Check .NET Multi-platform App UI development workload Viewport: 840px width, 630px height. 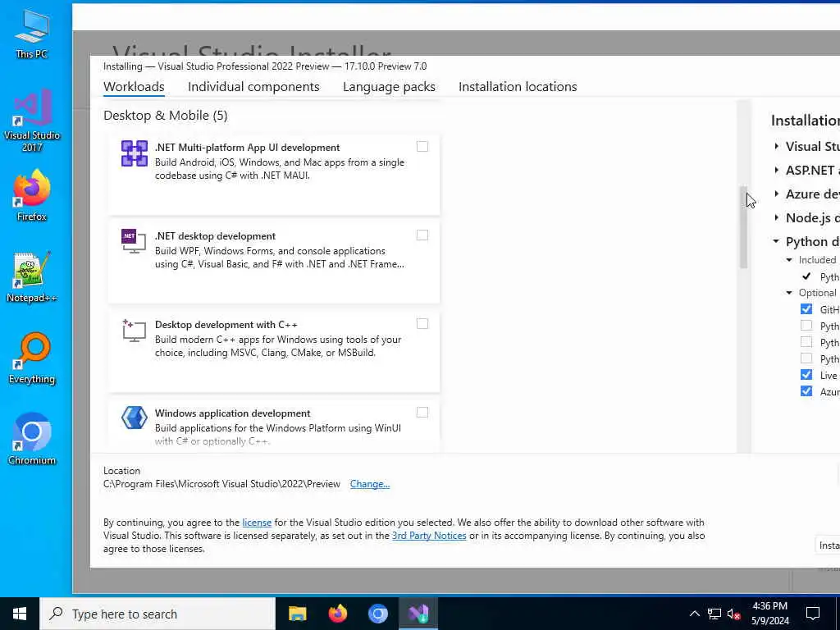(422, 147)
